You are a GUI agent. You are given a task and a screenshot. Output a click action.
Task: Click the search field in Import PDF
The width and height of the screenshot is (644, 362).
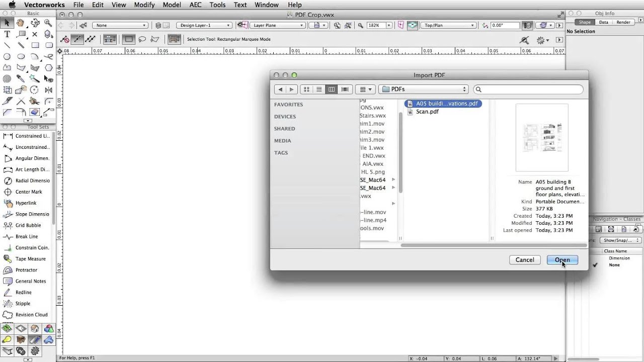point(528,89)
